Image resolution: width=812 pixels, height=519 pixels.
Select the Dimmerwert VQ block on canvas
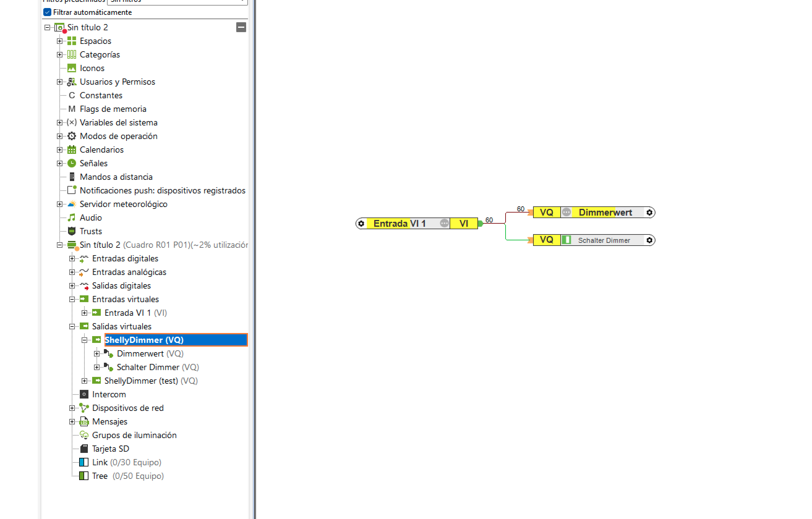(x=594, y=213)
